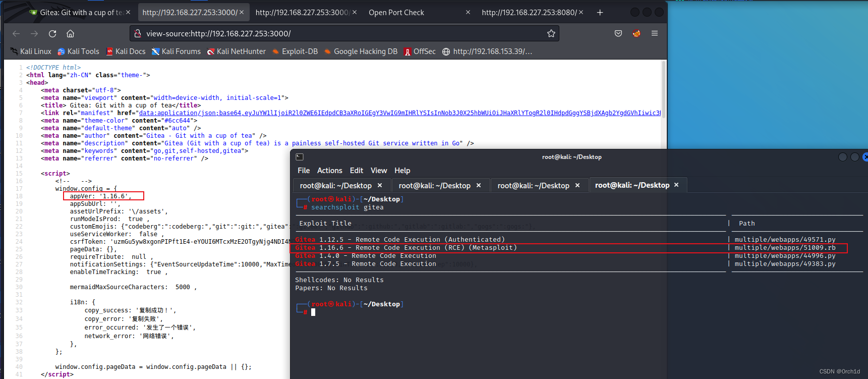Screen dimensions: 868x379
Task: Open the Kali Forums bookmark
Action: pos(176,51)
